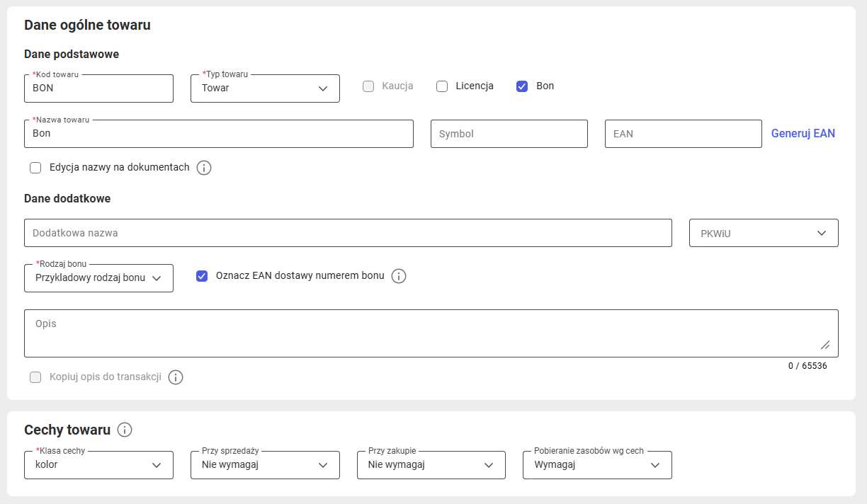Focus the Dodatkowa nazwa field
The width and height of the screenshot is (867, 504).
348,233
